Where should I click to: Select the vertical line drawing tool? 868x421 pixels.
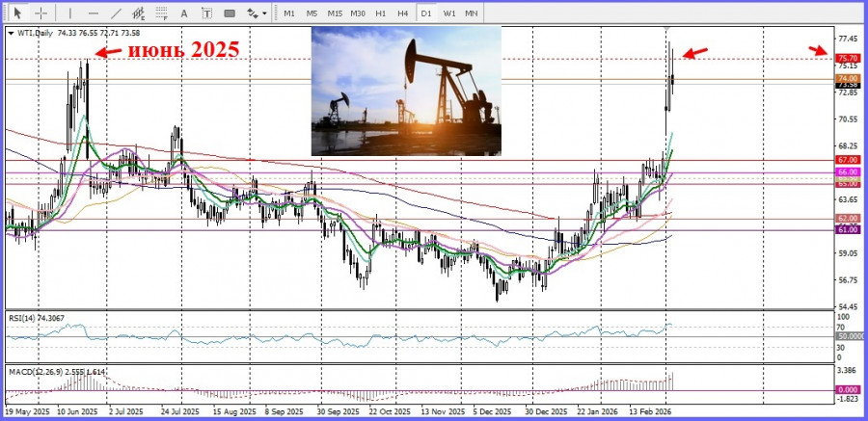(69, 13)
